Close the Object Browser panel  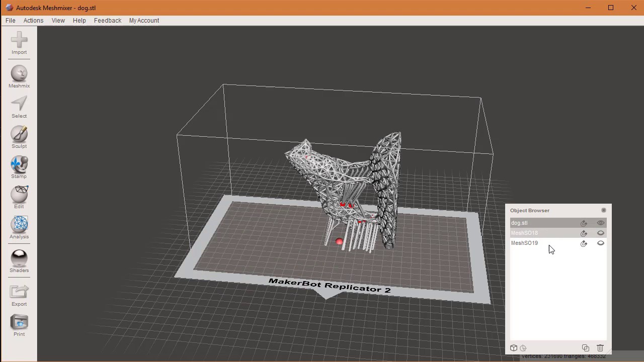point(604,210)
